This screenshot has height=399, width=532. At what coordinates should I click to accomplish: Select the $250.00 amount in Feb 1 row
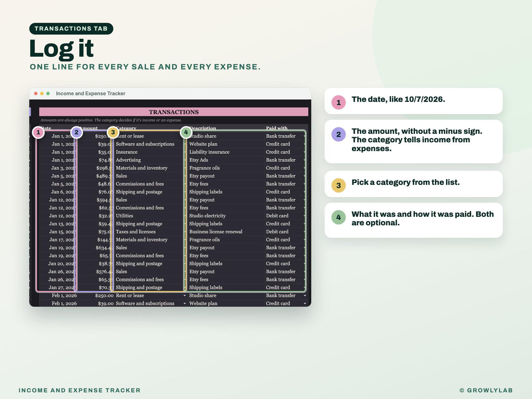click(x=104, y=296)
